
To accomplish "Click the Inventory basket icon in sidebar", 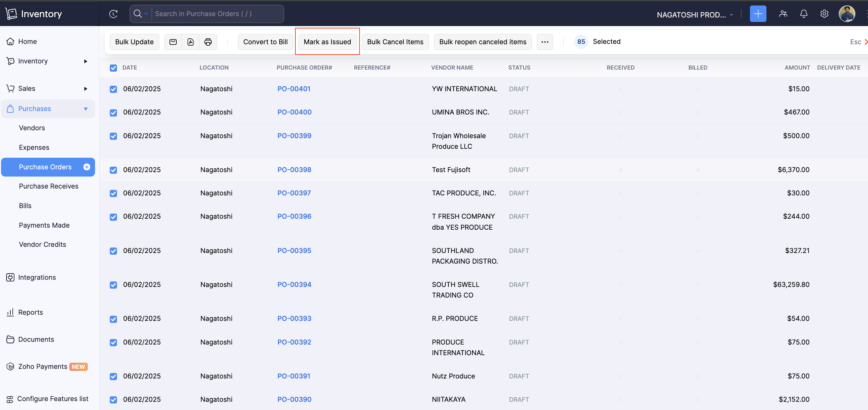I will click(10, 61).
